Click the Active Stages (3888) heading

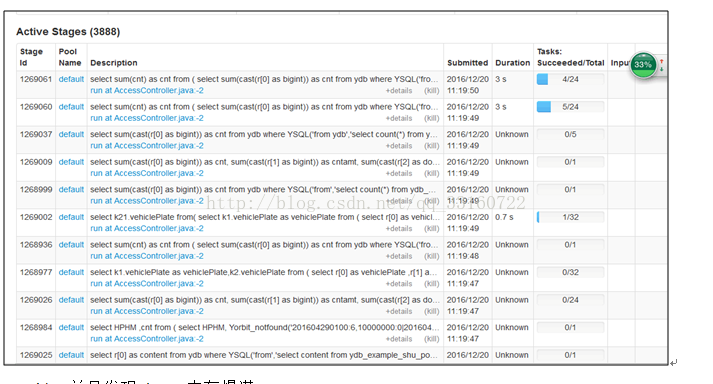(68, 32)
